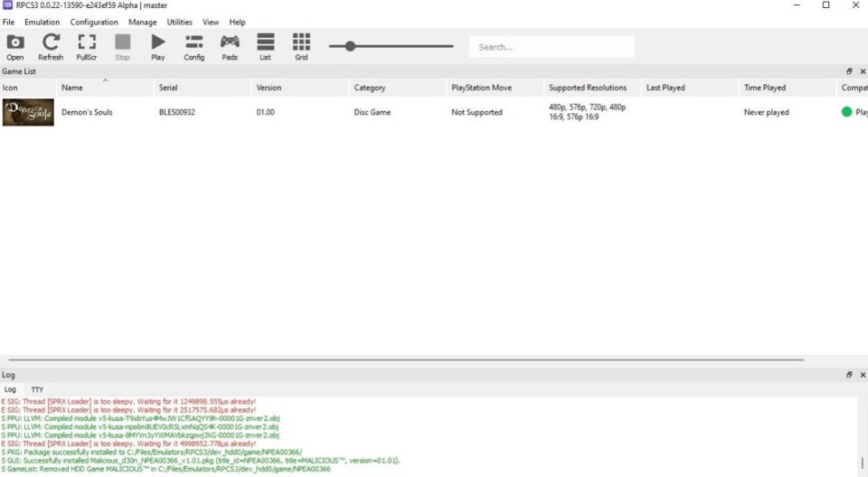Screen dimensions: 868x477
Task: Sort by Last Played column header
Action: 665,88
